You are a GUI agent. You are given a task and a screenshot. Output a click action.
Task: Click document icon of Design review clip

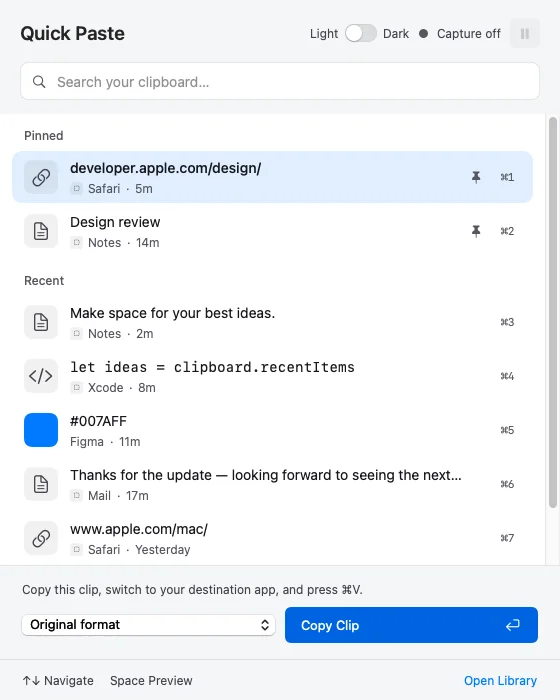coord(41,231)
